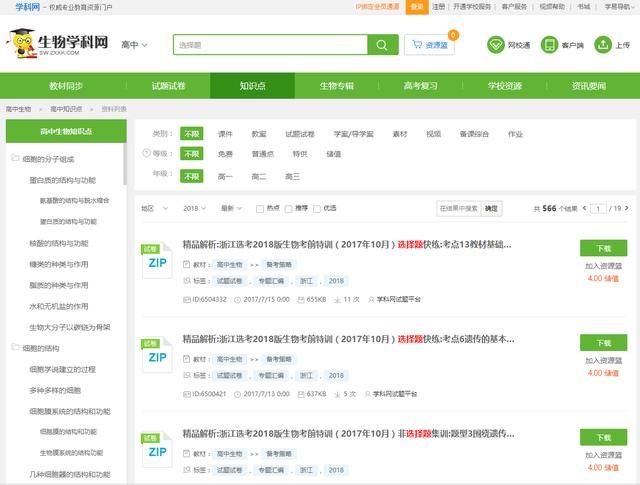Click the 网校通 green checkmark icon
Screen dimensions: 640x485
point(496,45)
